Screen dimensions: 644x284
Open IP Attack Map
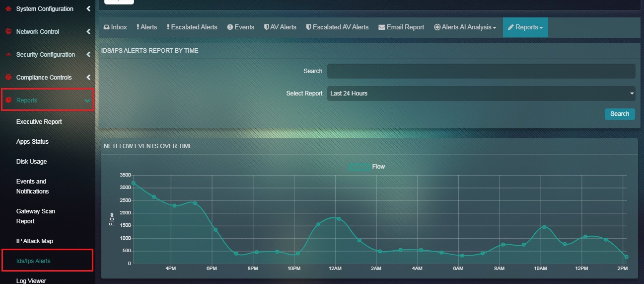35,241
